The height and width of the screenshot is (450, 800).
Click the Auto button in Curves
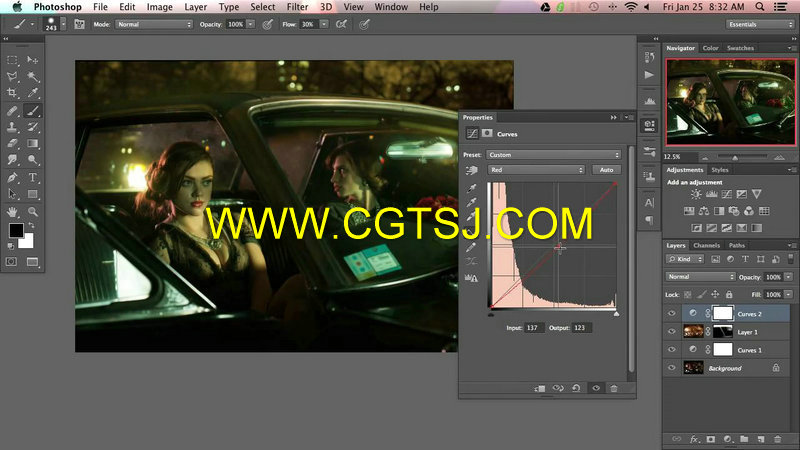click(x=606, y=170)
